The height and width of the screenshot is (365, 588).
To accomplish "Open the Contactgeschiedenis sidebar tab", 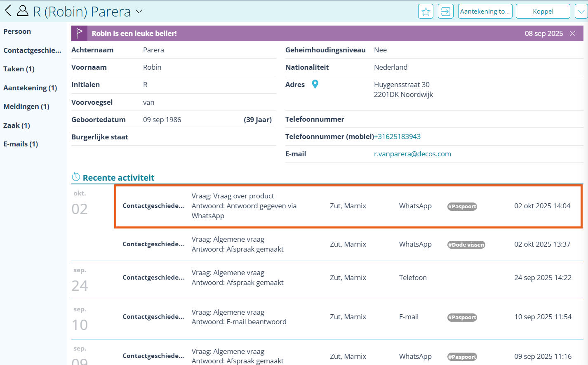I will (x=32, y=50).
